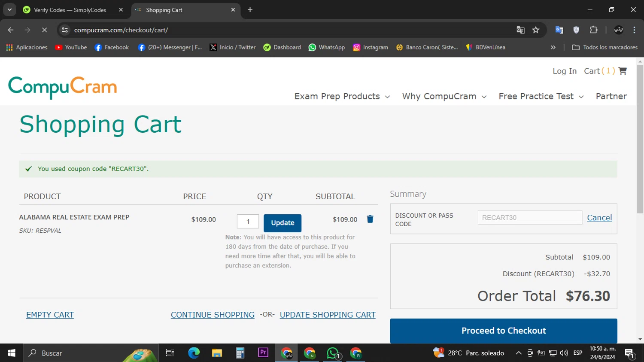Open Task View from the taskbar

tap(170, 353)
